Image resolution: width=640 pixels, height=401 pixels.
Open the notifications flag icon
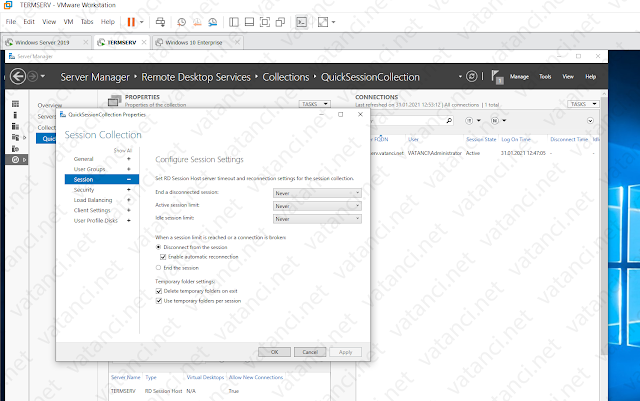pyautogui.click(x=497, y=77)
